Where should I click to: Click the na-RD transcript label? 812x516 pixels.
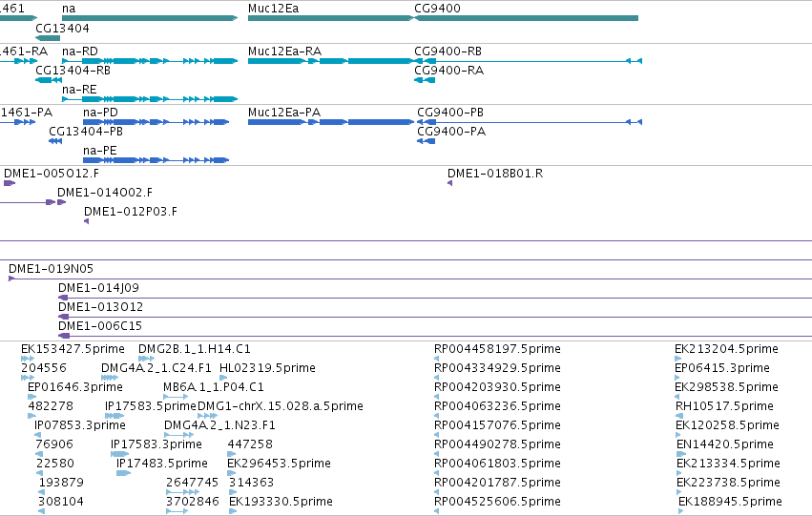[80, 52]
